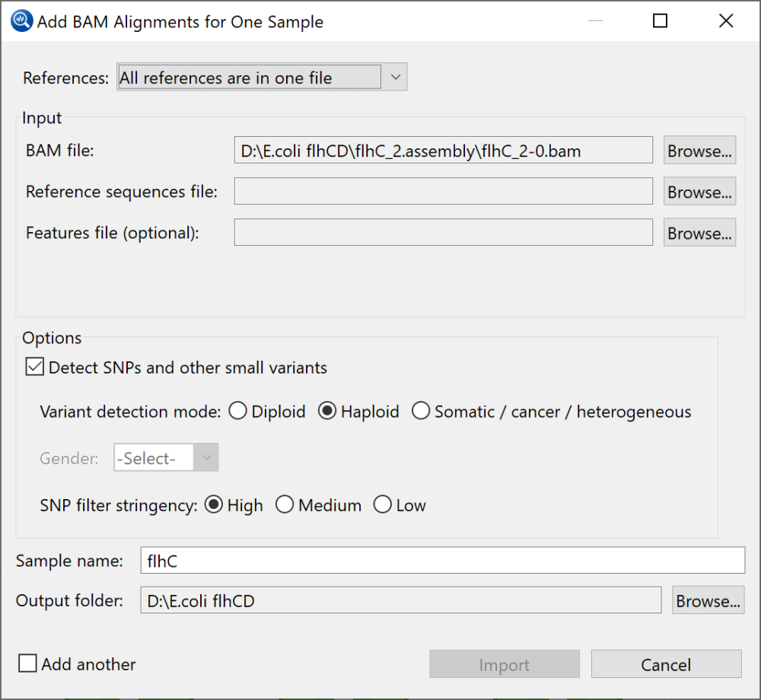Image resolution: width=761 pixels, height=700 pixels.
Task: Click the Output folder path field
Action: (401, 600)
